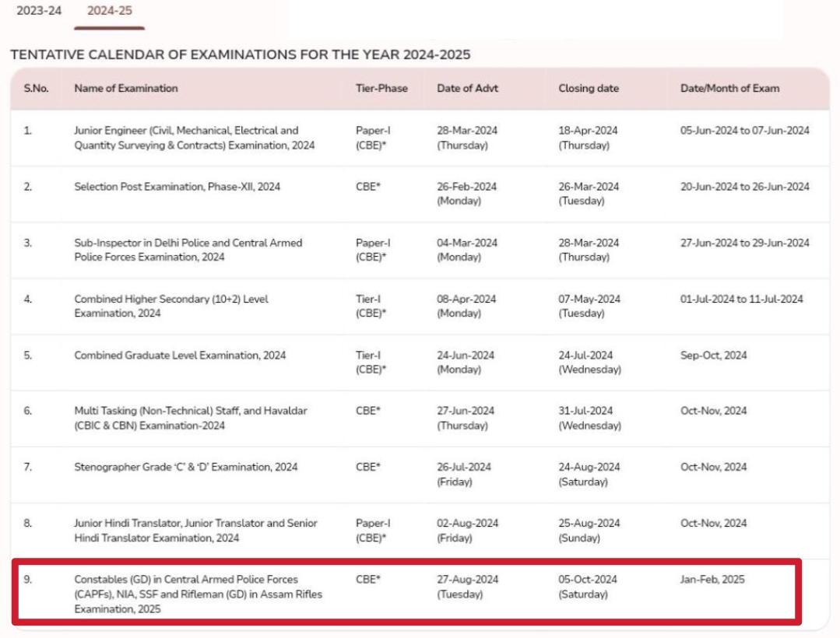Select Stenographer Grade 'C' & 'D' Examination cell
The width and height of the screenshot is (840, 638).
coord(185,468)
